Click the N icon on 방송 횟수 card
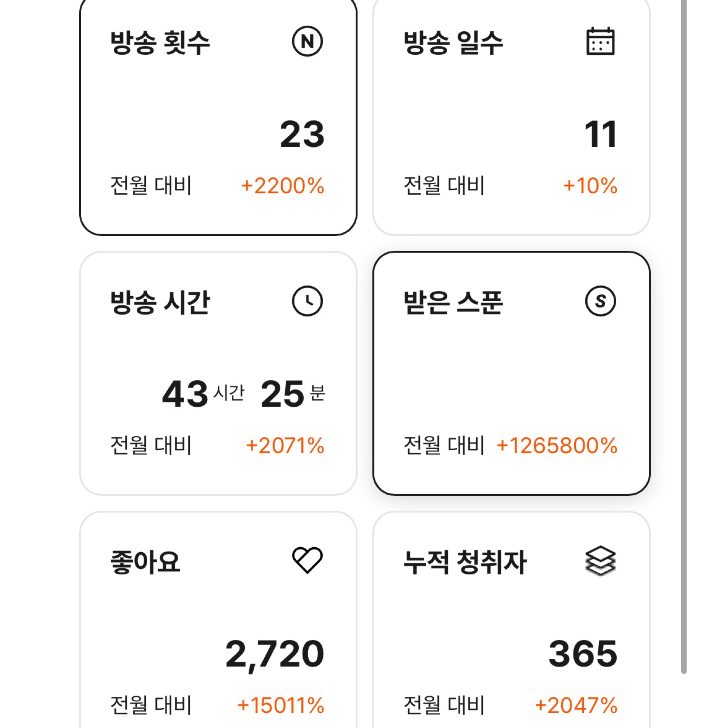This screenshot has width=728, height=728. [x=307, y=41]
